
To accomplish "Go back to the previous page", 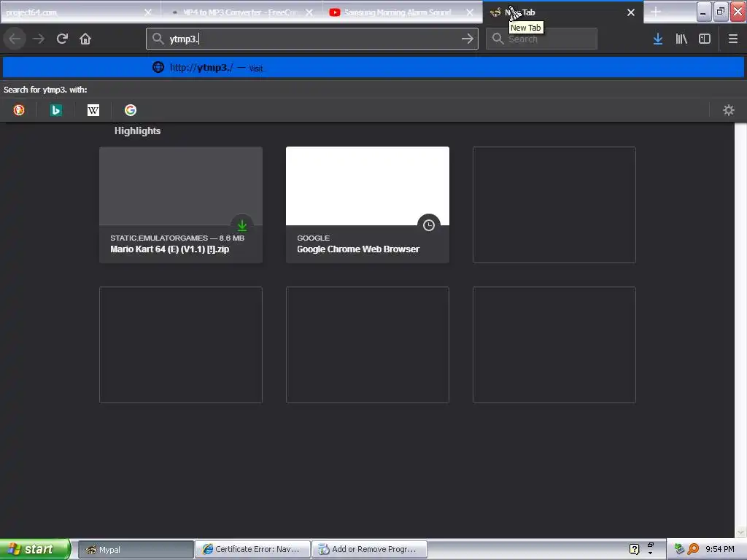I will pyautogui.click(x=15, y=39).
